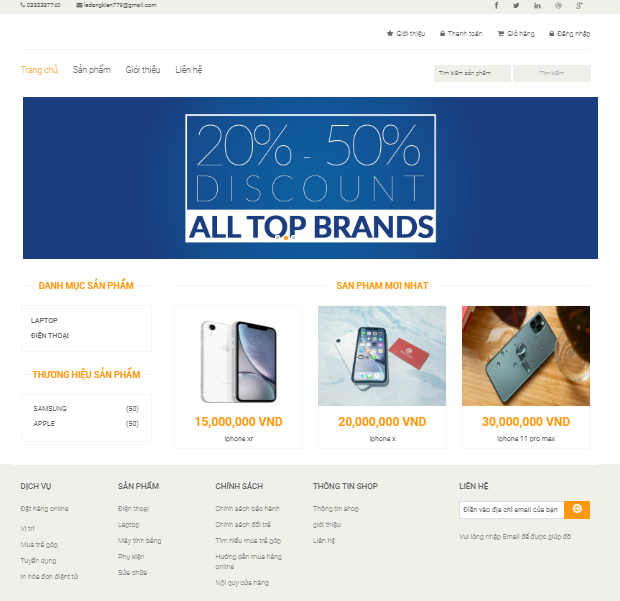The image size is (620, 601).
Task: Open the Google Plus social icon
Action: (579, 6)
